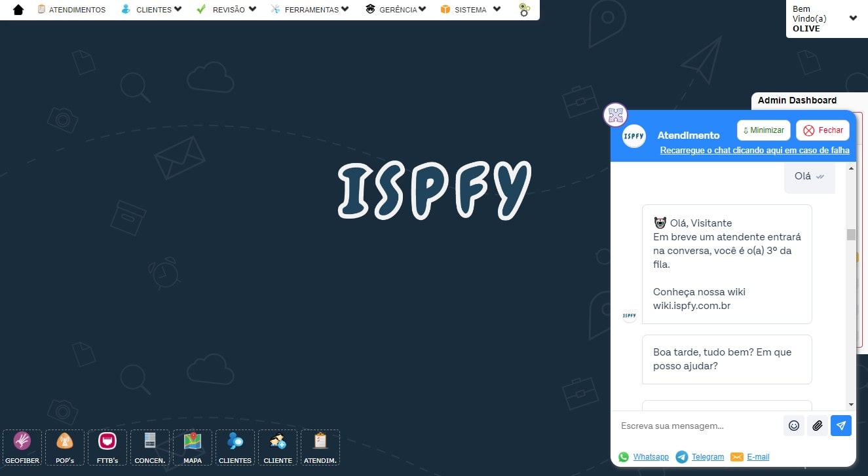The height and width of the screenshot is (476, 868).
Task: Click the Whatsapp green icon
Action: coord(624,457)
